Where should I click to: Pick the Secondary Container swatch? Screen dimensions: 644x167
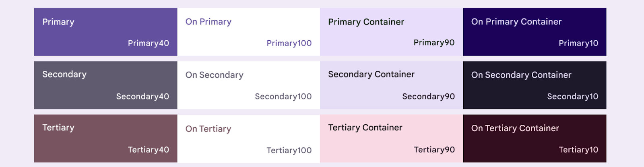tap(391, 85)
